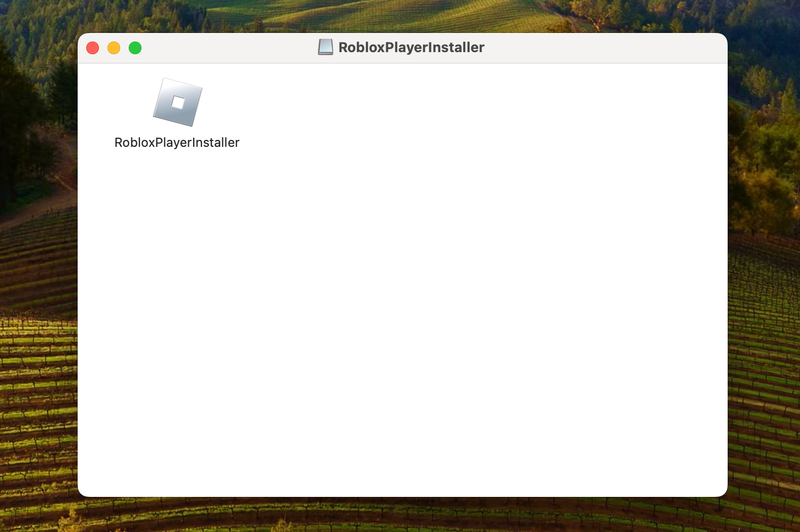Click the RobloxPlayerInstaller file name label
This screenshot has height=532, width=800.
click(177, 143)
